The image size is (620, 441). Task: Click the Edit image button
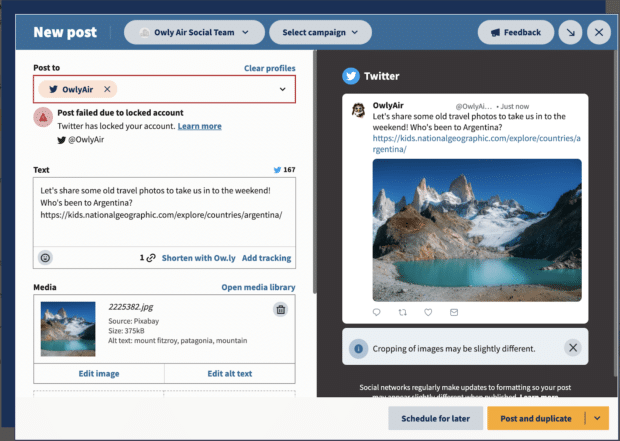click(99, 374)
